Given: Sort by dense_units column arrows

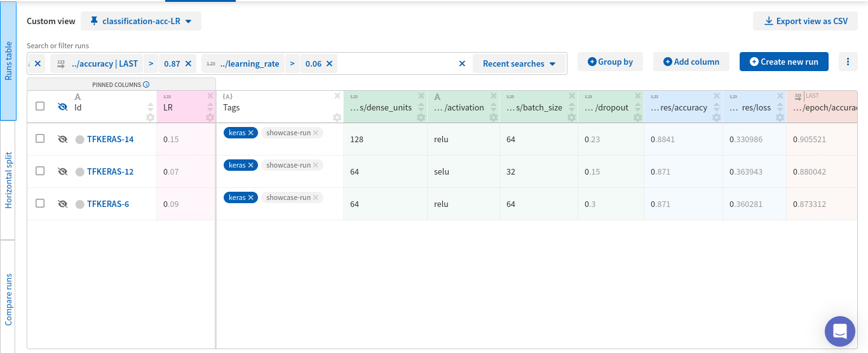Looking at the screenshot, I should point(421,107).
